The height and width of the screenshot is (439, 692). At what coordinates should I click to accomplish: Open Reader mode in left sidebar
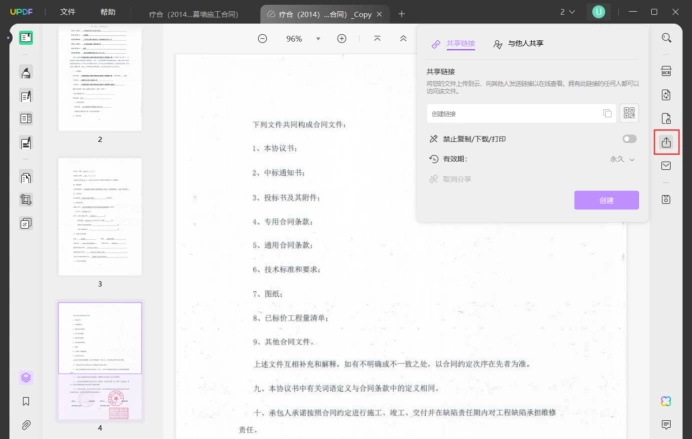coord(26,38)
